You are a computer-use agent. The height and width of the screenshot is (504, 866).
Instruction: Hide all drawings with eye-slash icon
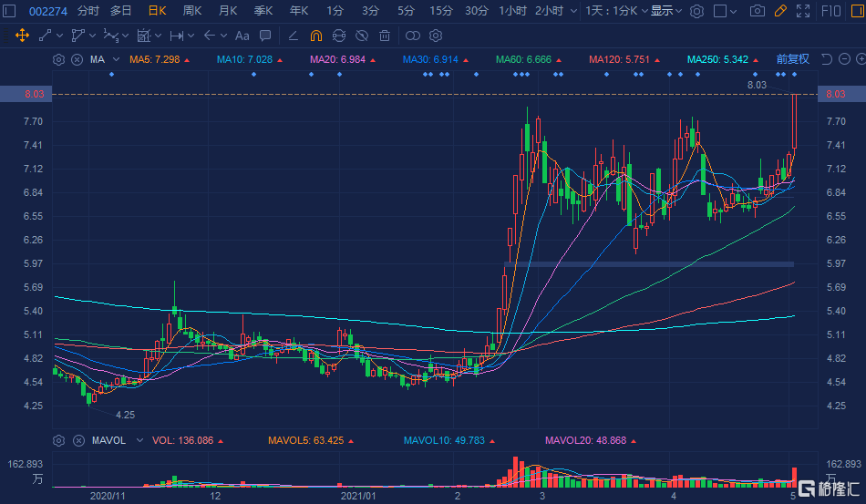coord(362,36)
